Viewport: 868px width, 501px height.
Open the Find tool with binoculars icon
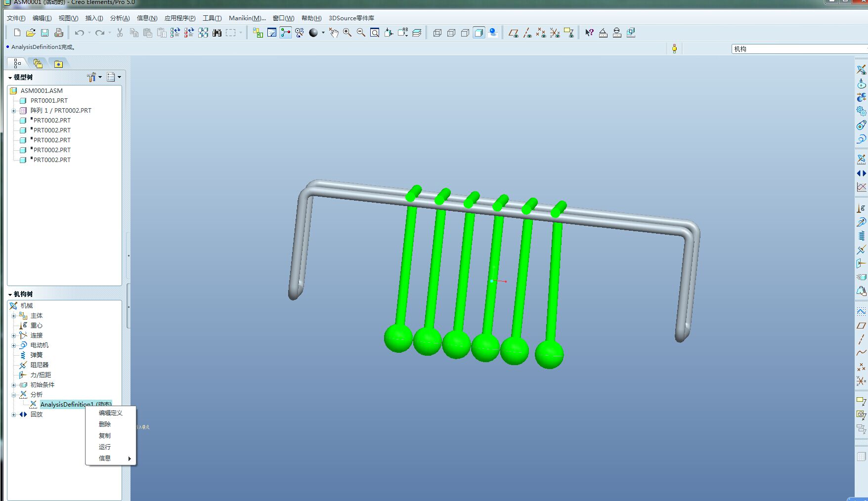tap(217, 33)
